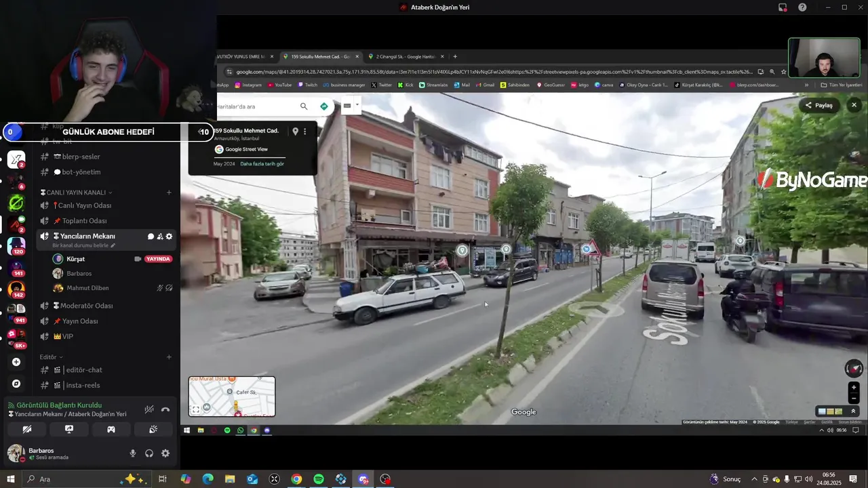This screenshot has width=868, height=488.
Task: Open a new browser tab in the stream
Action: pyautogui.click(x=455, y=56)
